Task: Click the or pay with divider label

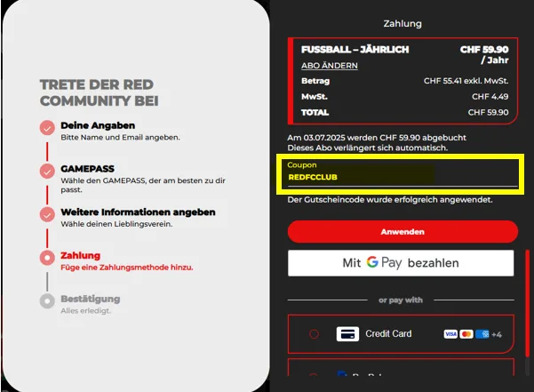Action: 401,300
